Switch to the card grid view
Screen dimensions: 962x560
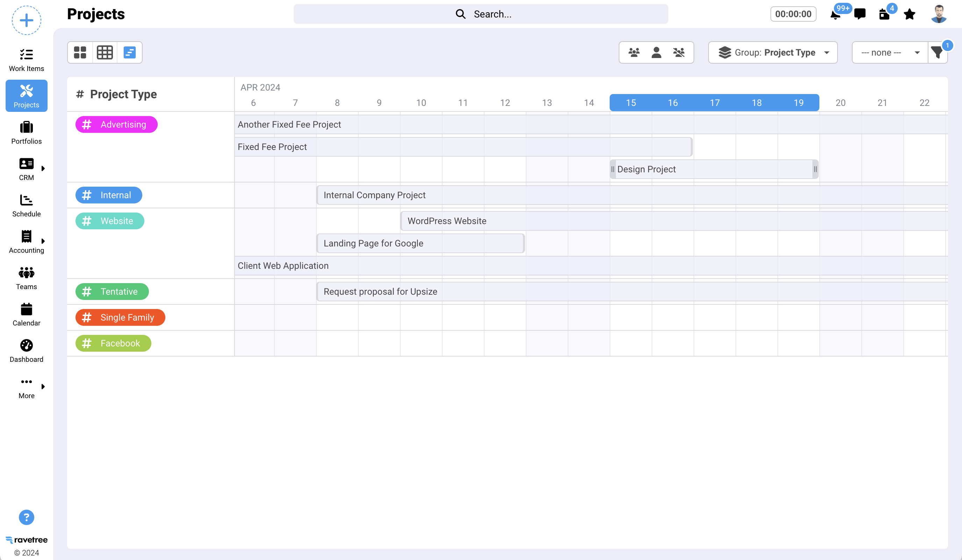coord(79,52)
